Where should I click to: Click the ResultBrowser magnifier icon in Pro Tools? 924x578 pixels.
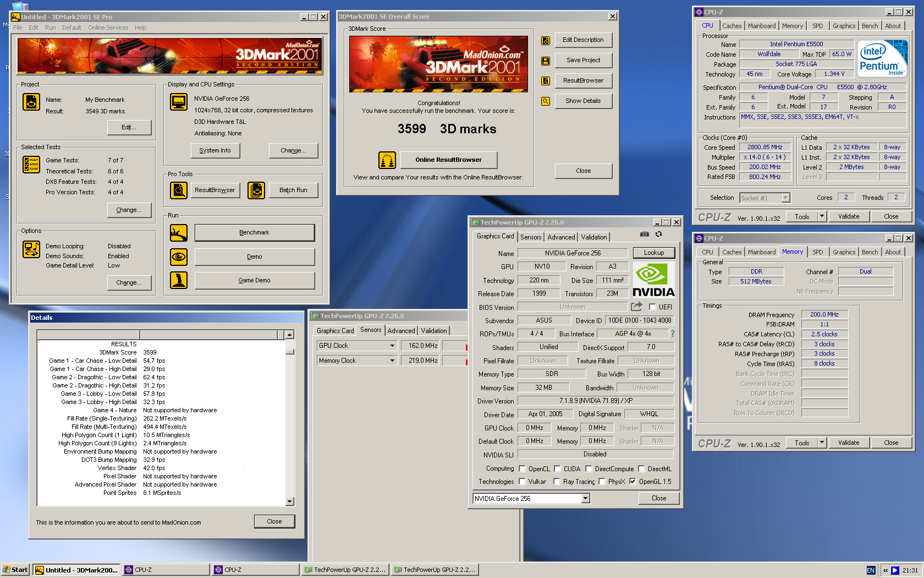point(179,190)
